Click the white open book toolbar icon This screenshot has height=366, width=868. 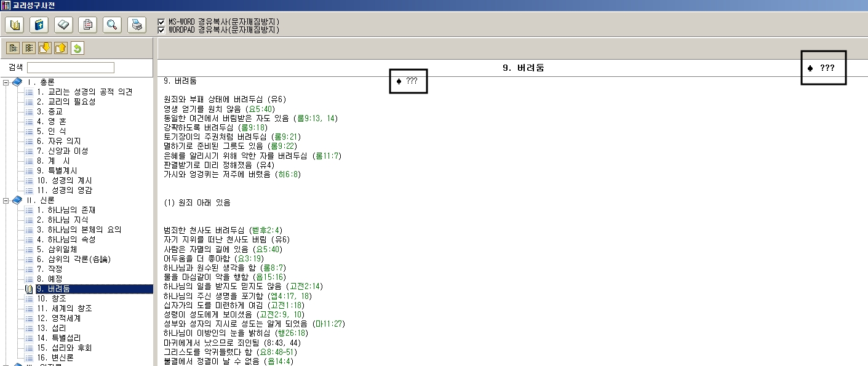point(64,25)
